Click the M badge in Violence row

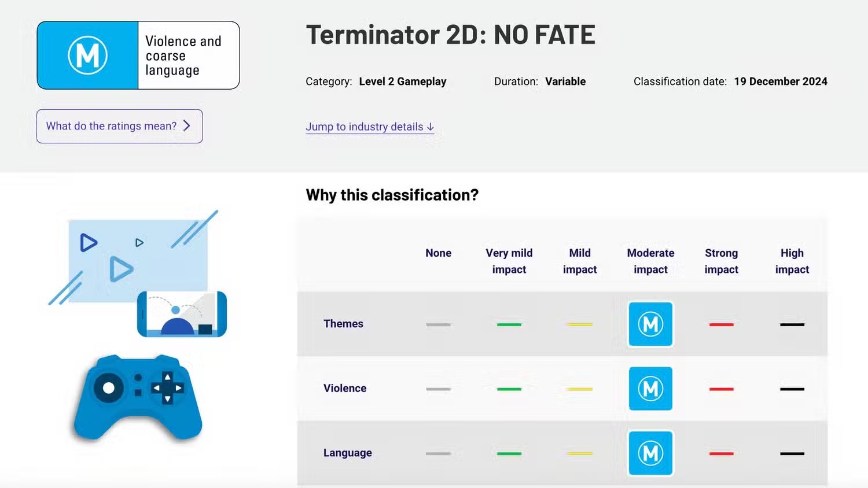(650, 389)
